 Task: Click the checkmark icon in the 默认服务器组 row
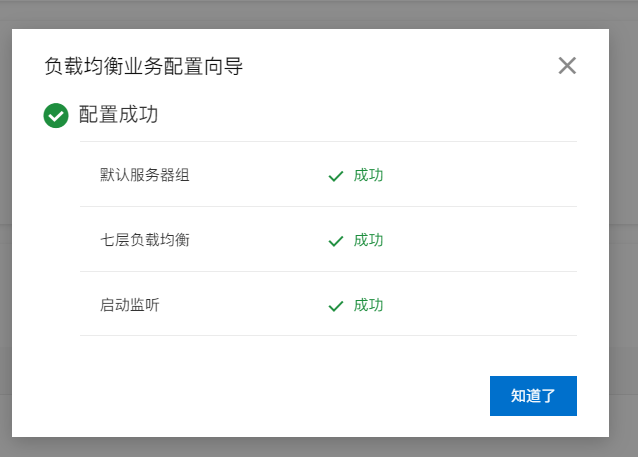tap(336, 176)
